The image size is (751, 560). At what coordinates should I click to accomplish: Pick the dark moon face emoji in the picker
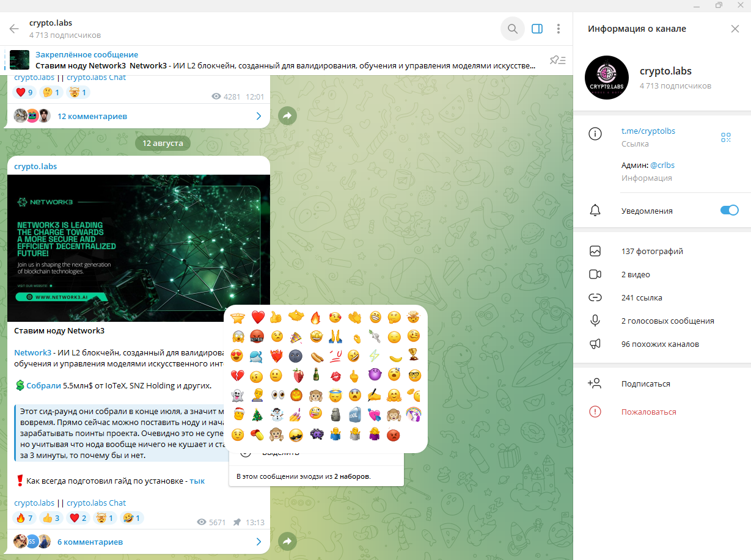(296, 356)
